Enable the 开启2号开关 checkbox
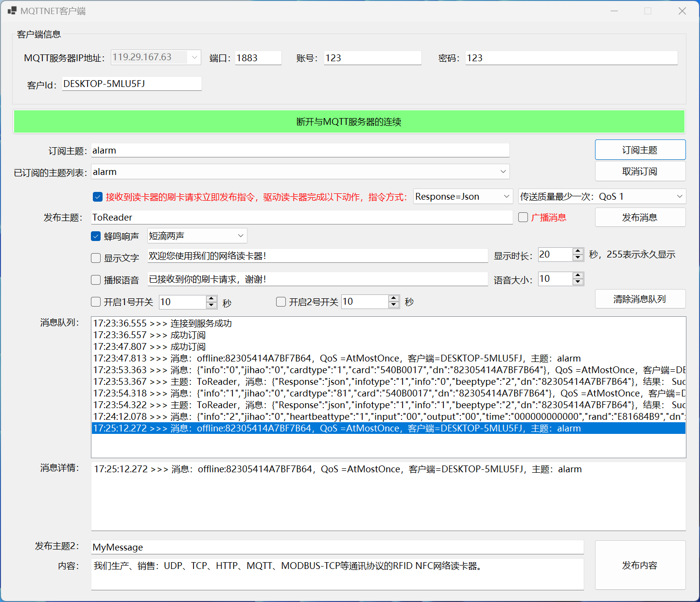The image size is (700, 602). [x=281, y=302]
